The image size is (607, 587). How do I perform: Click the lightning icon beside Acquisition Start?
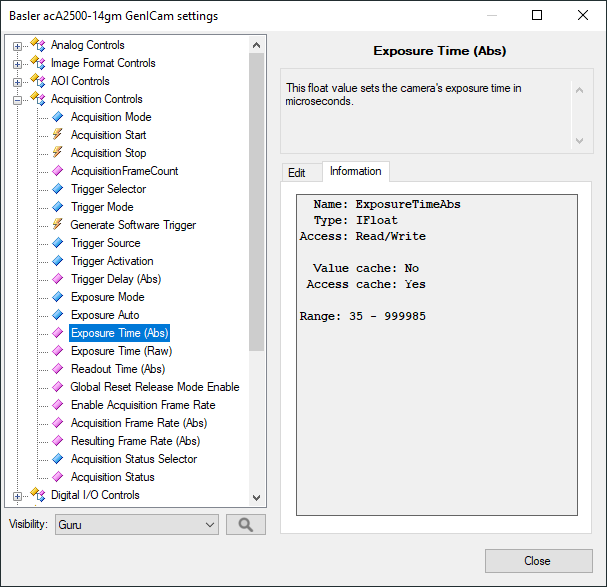click(x=57, y=135)
